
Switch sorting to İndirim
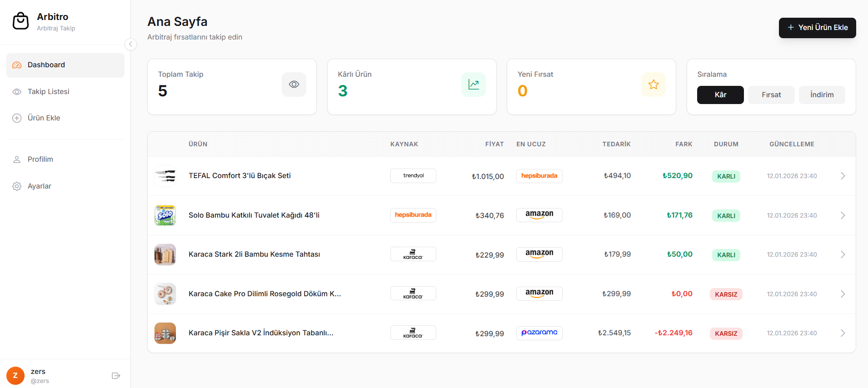[822, 95]
